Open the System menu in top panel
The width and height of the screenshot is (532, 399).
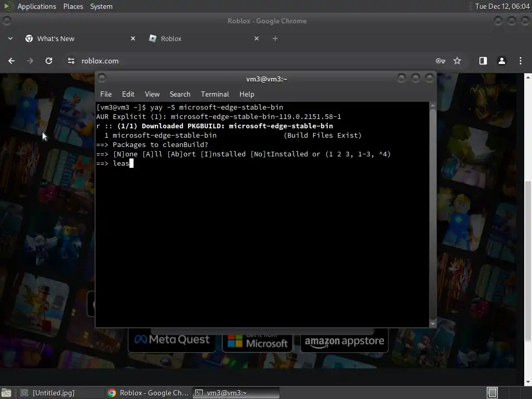[x=101, y=6]
